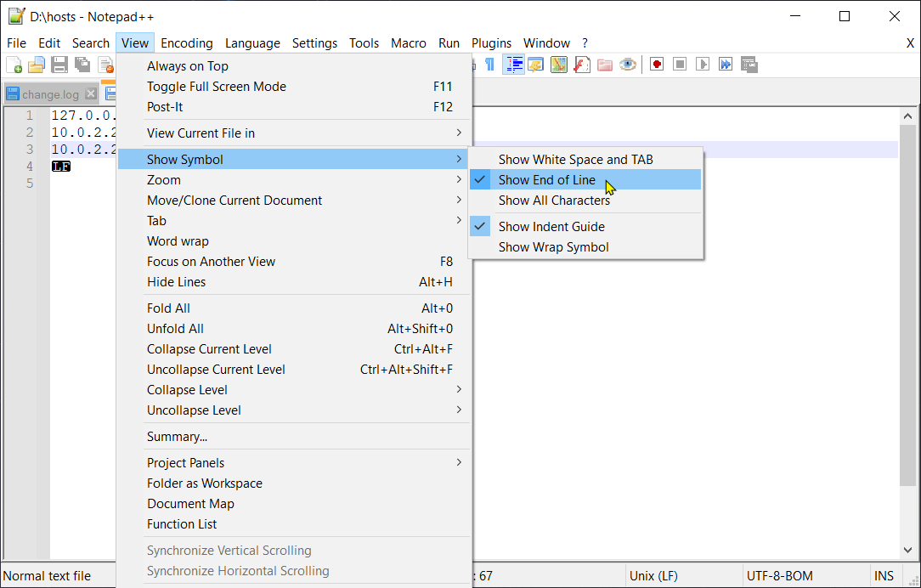Click the Save Recorded Macro icon

click(749, 64)
